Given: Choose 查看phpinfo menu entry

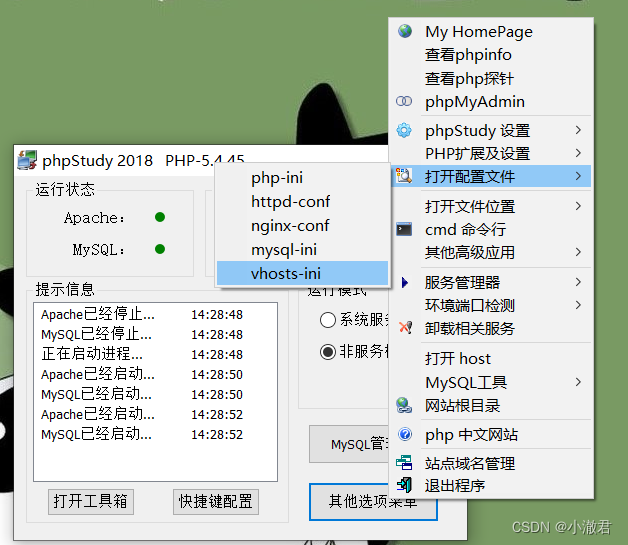Looking at the screenshot, I should tap(491, 54).
